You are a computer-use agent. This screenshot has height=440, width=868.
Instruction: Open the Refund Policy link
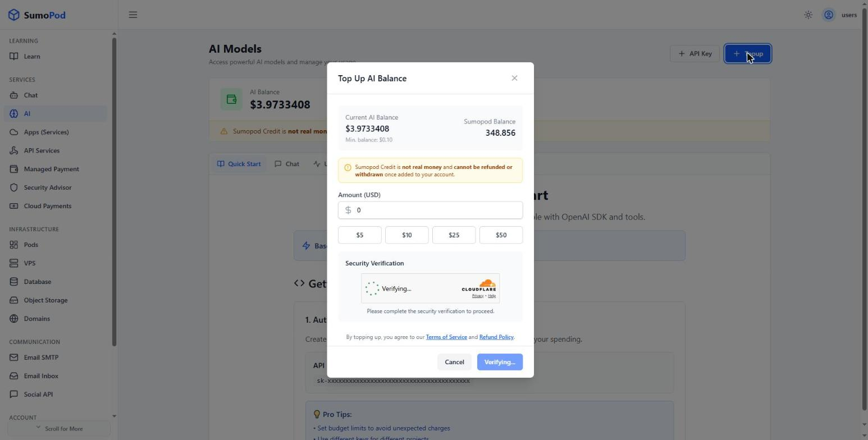click(496, 337)
